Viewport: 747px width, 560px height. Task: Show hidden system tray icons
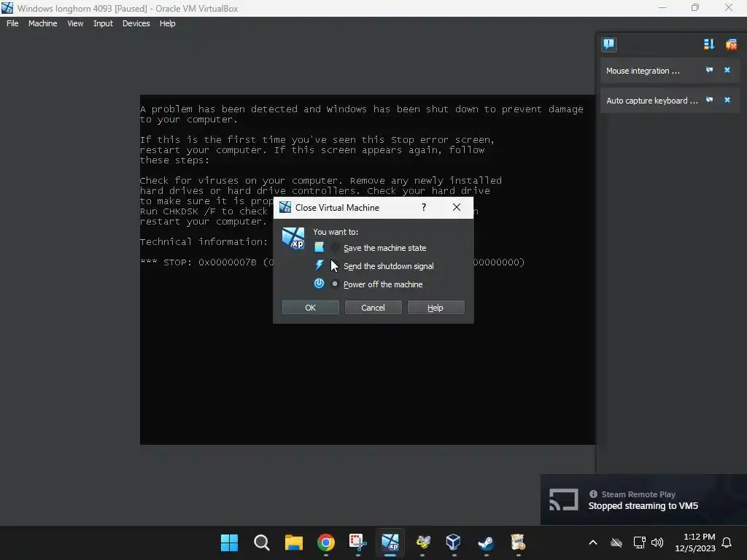coord(592,542)
